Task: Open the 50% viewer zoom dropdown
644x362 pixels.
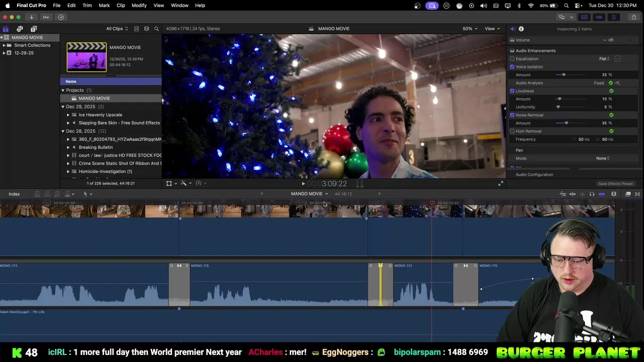Action: pos(470,29)
